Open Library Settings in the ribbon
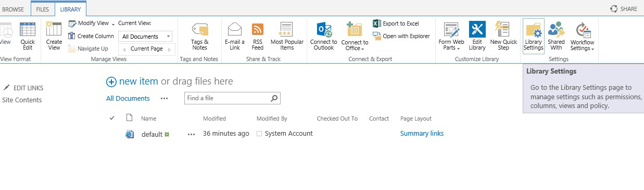This screenshot has width=644, height=190. click(534, 36)
